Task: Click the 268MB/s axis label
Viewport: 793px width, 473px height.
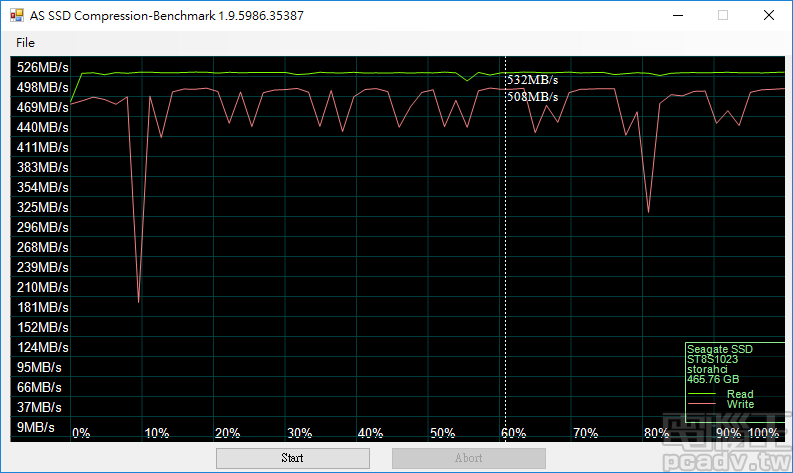Action: coord(42,247)
